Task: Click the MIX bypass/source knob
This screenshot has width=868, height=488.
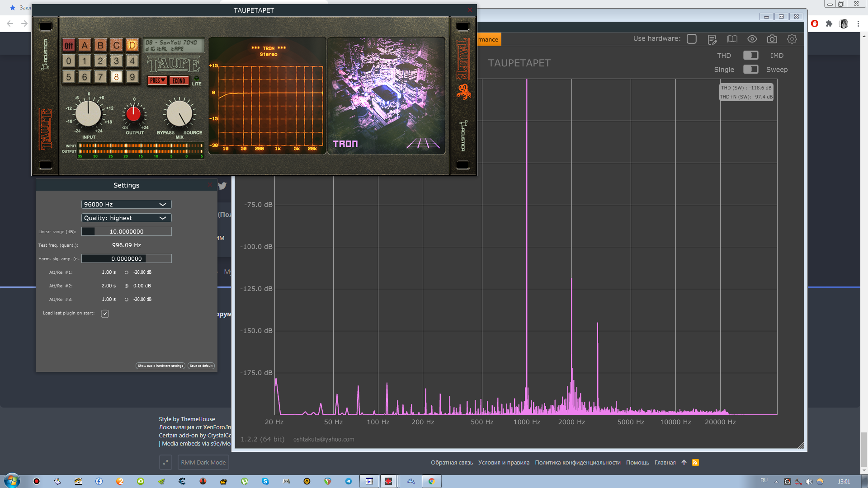Action: point(179,113)
